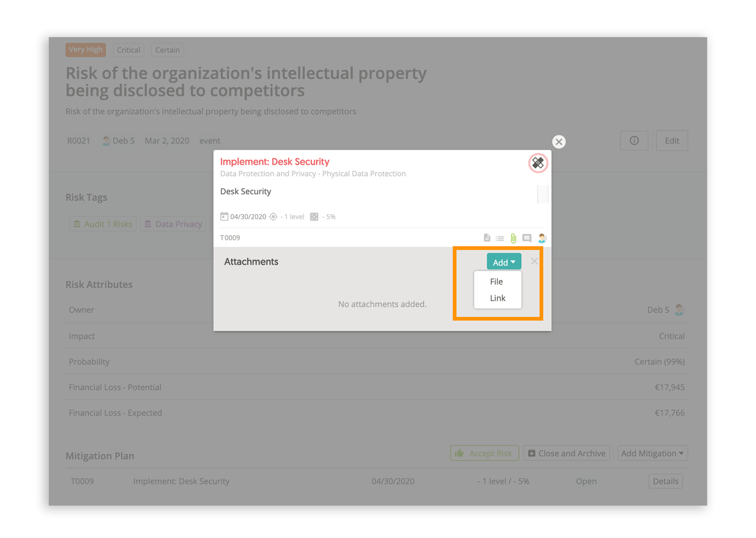Click the calendar icon beside 04/30/2020

pyautogui.click(x=224, y=216)
